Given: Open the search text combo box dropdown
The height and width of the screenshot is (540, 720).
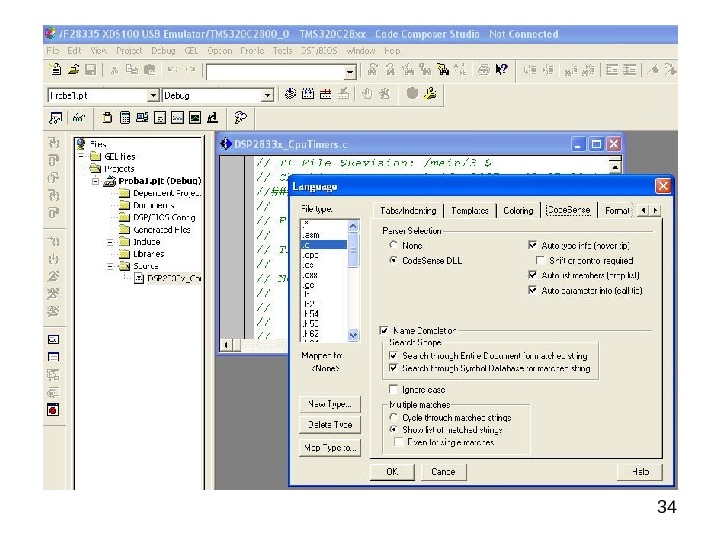Looking at the screenshot, I should (350, 72).
